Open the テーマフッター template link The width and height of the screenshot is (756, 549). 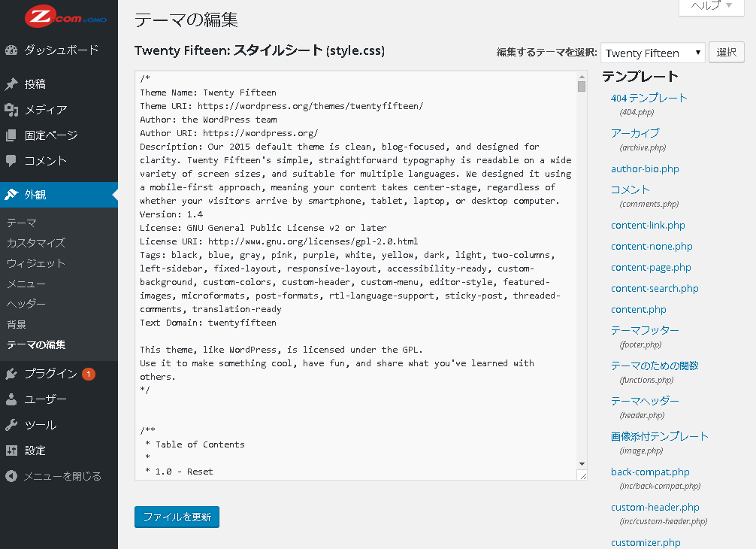645,330
